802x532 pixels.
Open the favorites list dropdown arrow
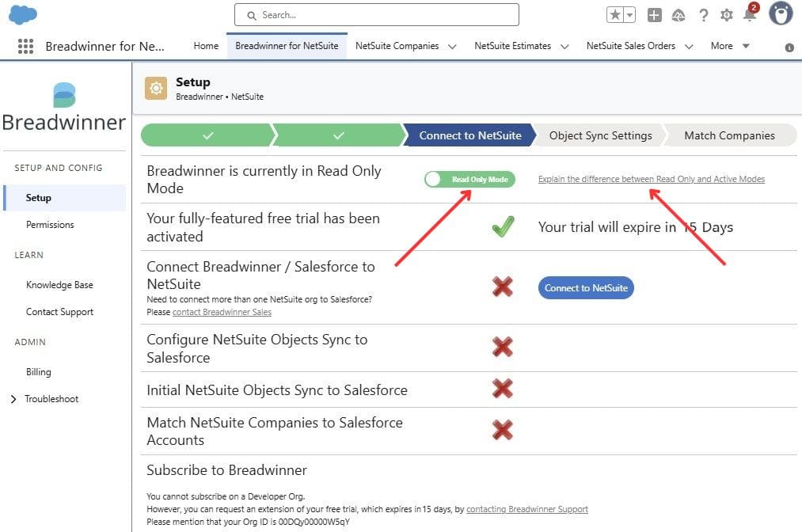(629, 15)
